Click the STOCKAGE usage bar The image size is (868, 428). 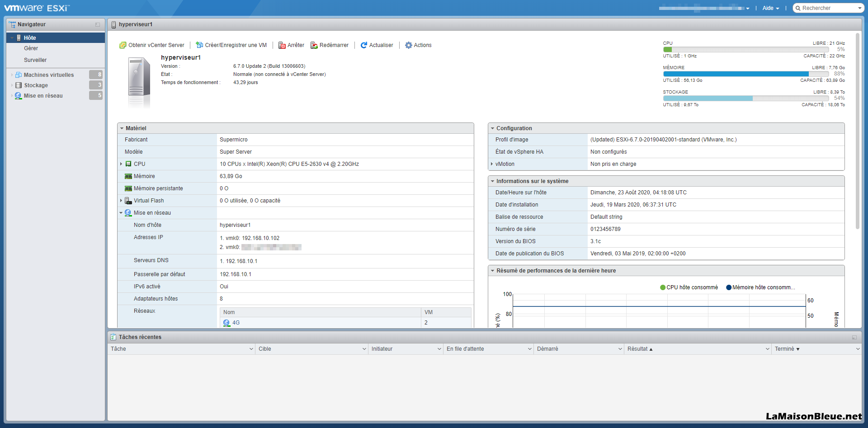click(746, 99)
